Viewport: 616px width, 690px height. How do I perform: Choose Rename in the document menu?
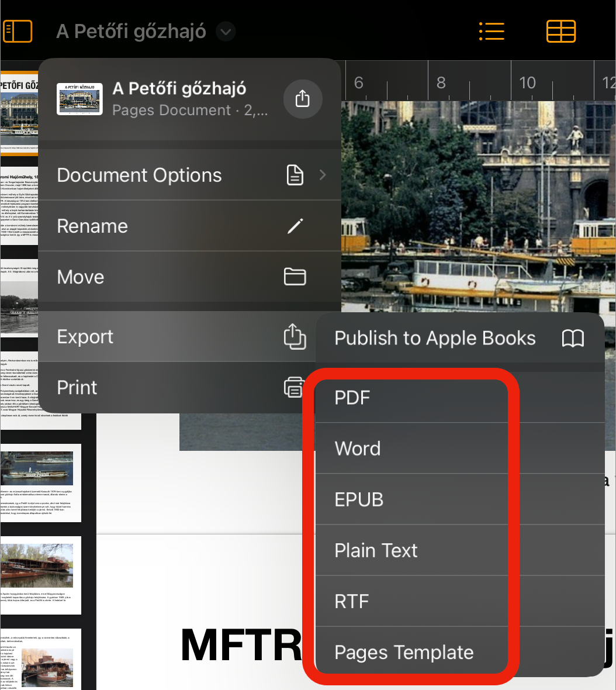click(x=189, y=226)
